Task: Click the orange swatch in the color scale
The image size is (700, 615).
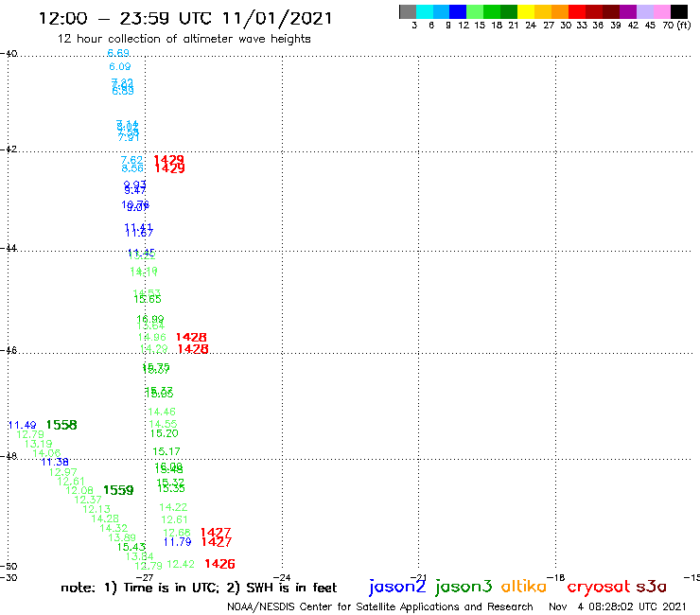Action: point(560,11)
